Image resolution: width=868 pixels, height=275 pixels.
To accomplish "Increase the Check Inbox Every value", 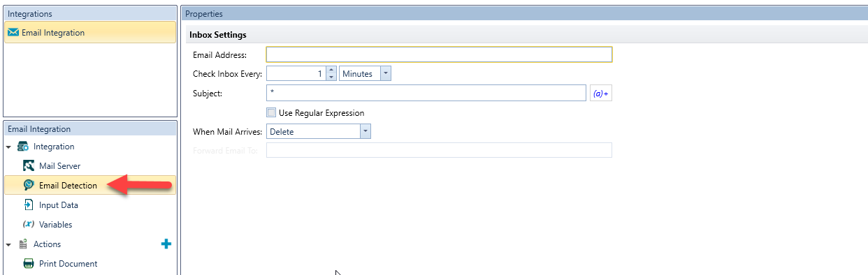I will 331,70.
